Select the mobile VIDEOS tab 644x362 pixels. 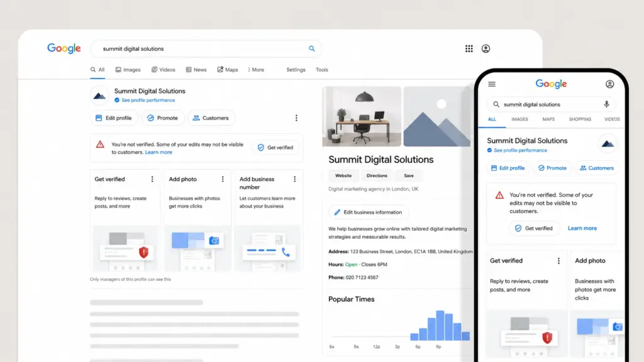[x=612, y=119]
